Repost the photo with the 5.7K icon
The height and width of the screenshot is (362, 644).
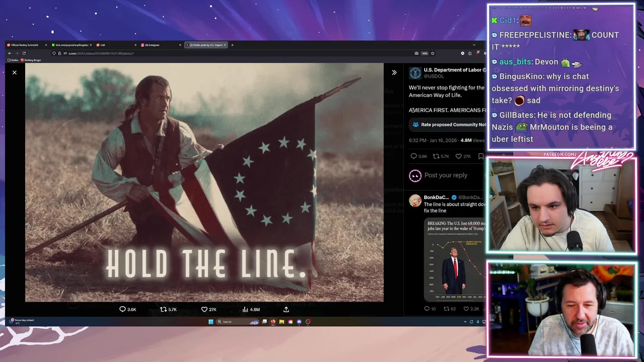coord(168,309)
